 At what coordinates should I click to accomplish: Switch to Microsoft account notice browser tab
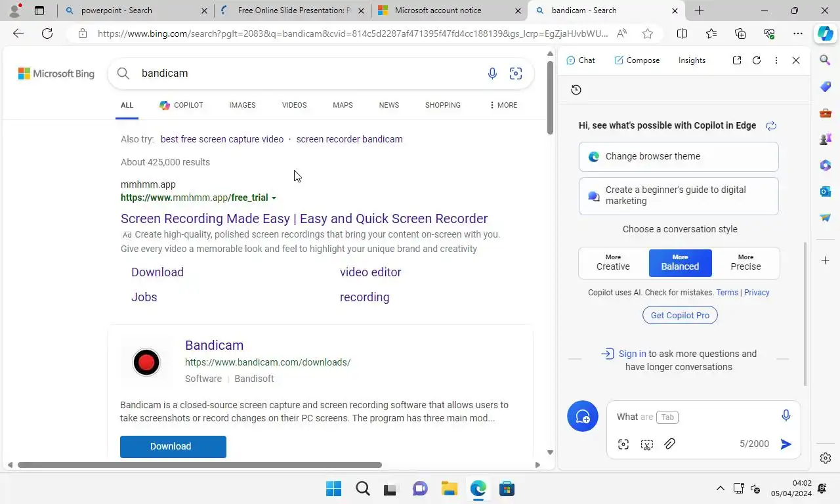pyautogui.click(x=450, y=10)
